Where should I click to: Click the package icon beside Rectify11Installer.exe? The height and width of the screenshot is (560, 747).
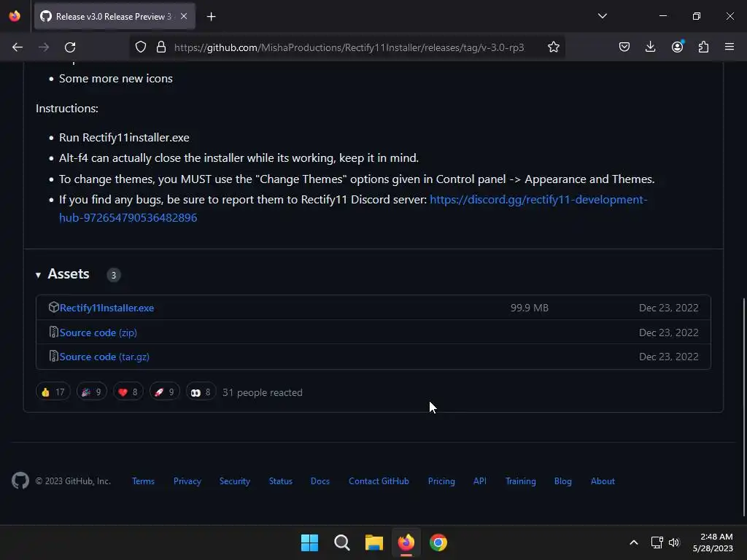54,308
